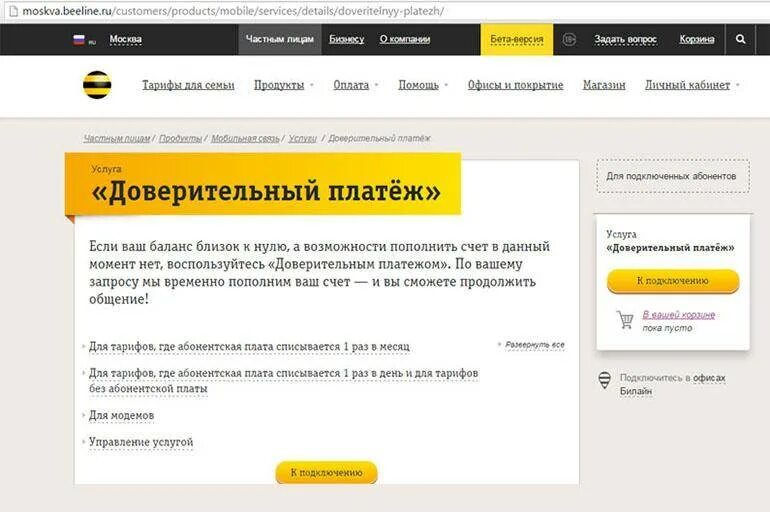770x512 pixels.
Task: Click the Russian flag language icon
Action: (x=79, y=39)
